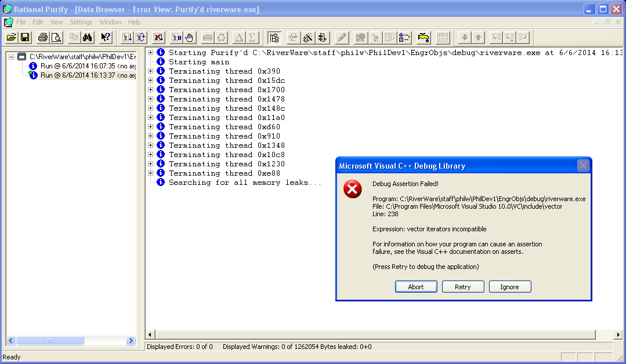Click the hand stop toolbar icon
The width and height of the screenshot is (626, 364).
189,38
